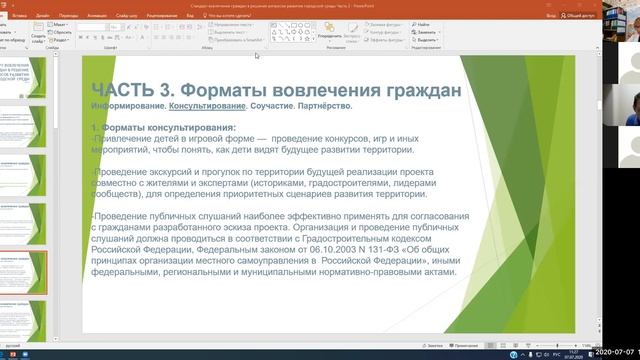Show hidden tray icons chevron
Viewport: 640px width, 360px height.
point(522,355)
